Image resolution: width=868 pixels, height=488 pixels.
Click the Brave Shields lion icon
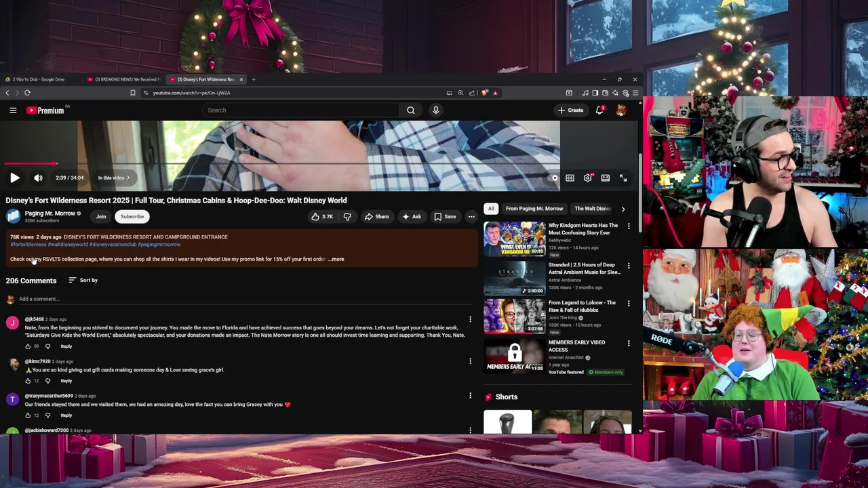(484, 93)
